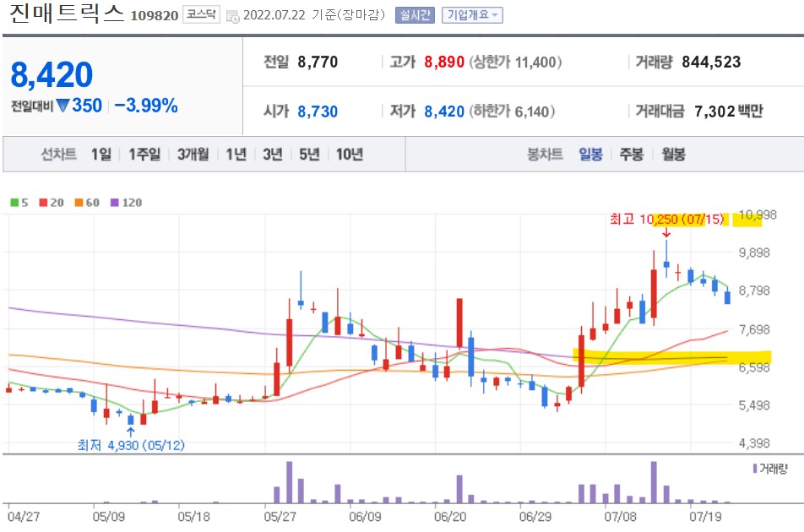Image resolution: width=804 pixels, height=532 pixels.
Task: Switch to 월봉 monthly candle chart
Action: click(673, 154)
